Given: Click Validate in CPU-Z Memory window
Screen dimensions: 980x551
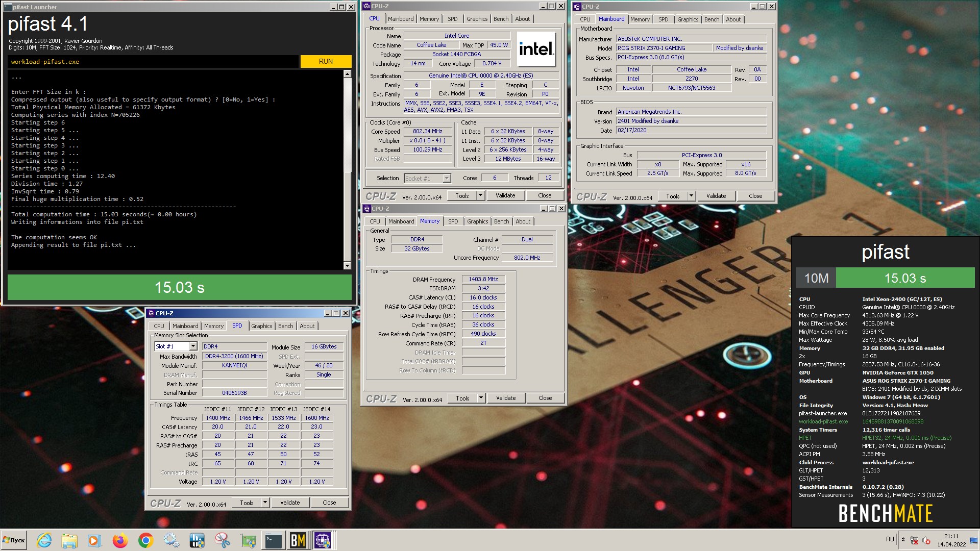Looking at the screenshot, I should 506,398.
